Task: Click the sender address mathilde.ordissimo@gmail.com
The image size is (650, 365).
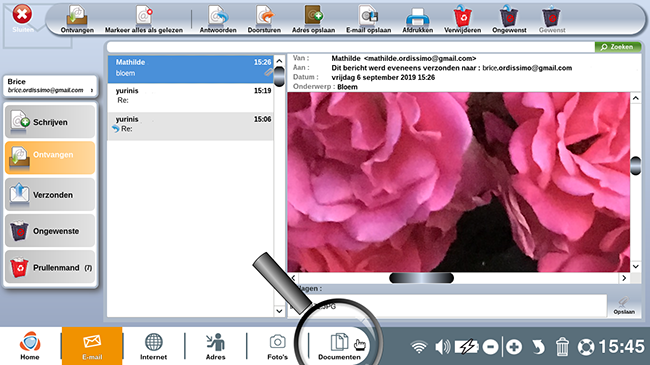Action: coord(420,58)
